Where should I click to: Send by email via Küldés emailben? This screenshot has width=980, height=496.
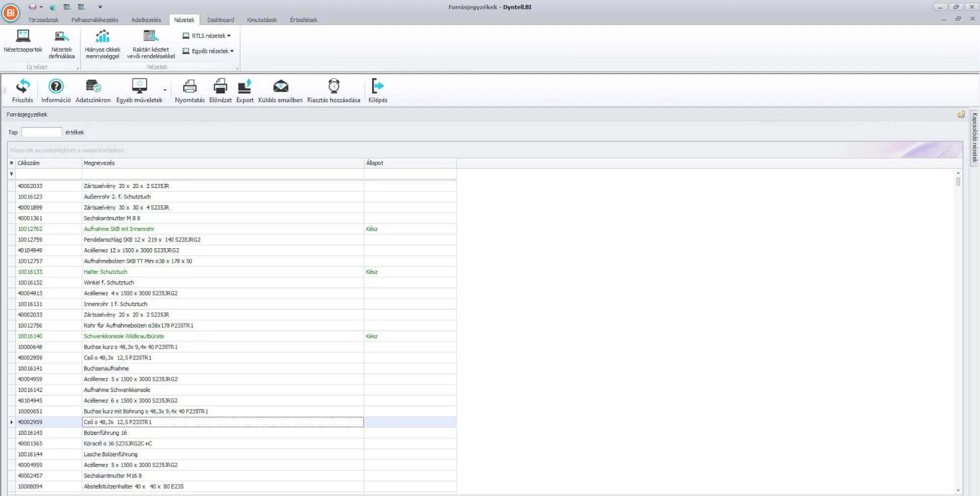280,87
